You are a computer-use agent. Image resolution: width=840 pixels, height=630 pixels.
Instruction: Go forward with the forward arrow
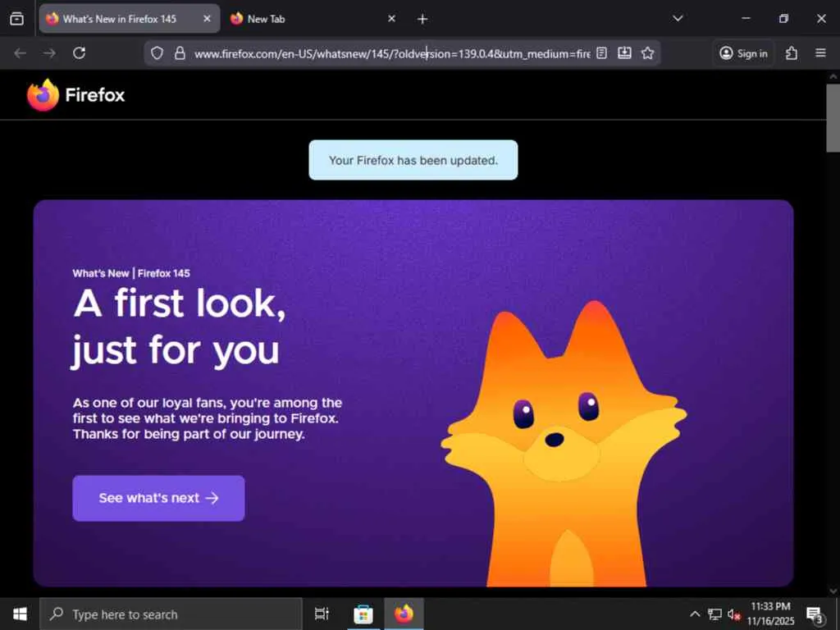click(x=49, y=53)
